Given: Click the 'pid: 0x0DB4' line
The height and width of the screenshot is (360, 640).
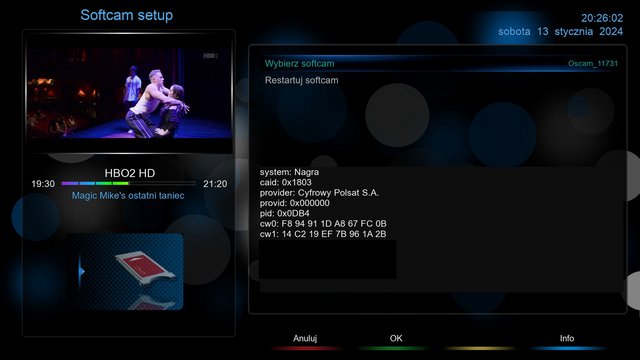Looking at the screenshot, I should (x=284, y=213).
